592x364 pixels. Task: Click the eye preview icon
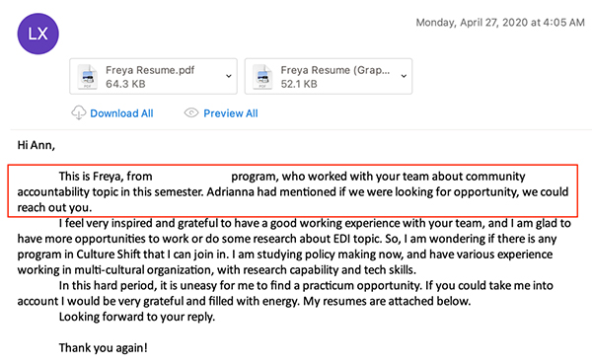(191, 112)
